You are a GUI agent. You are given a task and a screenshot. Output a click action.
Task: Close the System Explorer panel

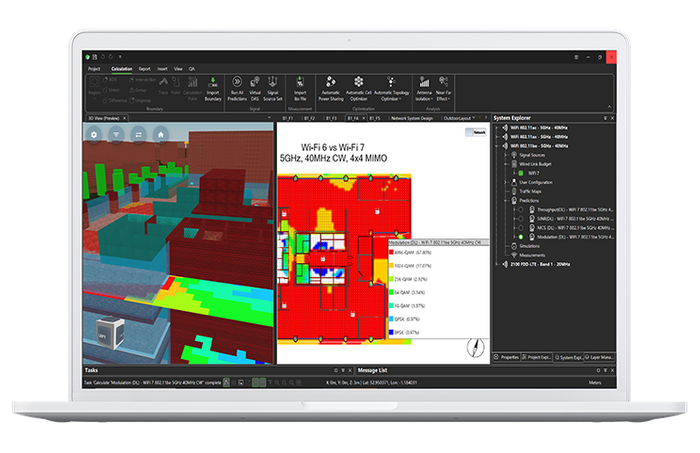coord(612,118)
